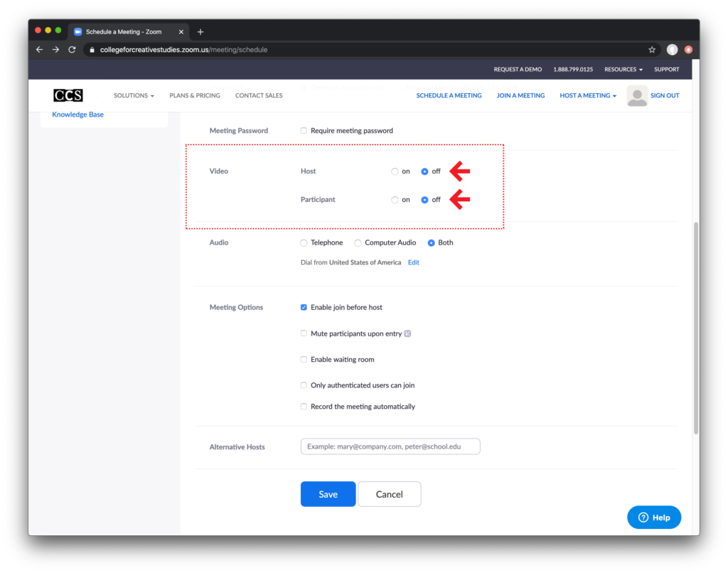Open the Resources dropdown
The image size is (728, 573).
coord(623,70)
